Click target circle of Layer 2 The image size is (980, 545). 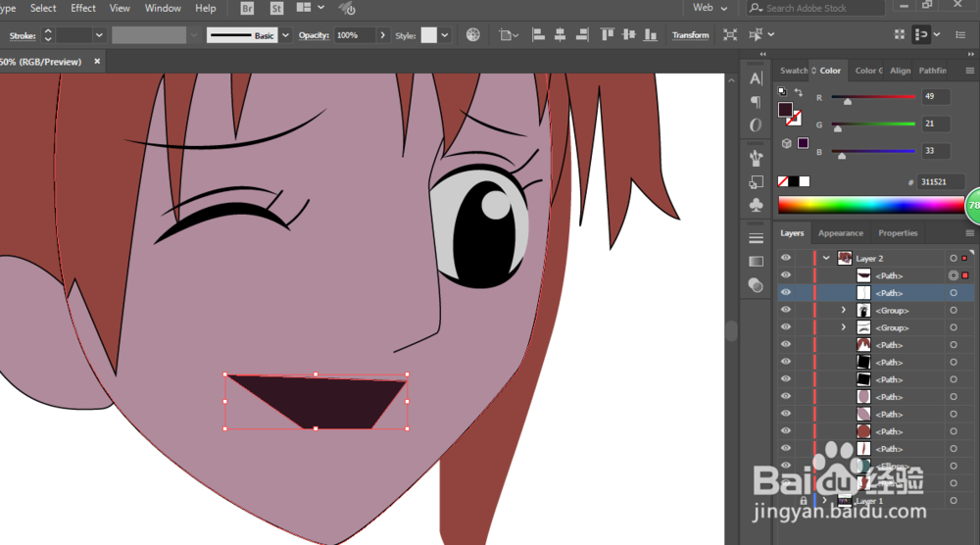954,258
